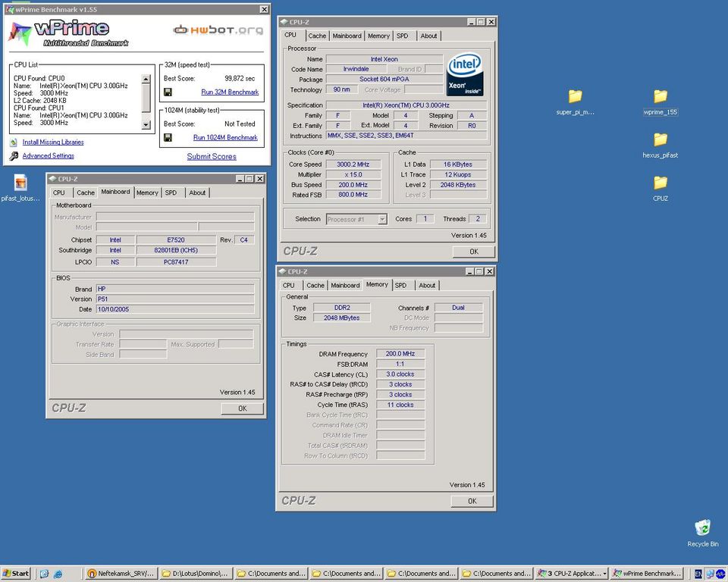
Task: Click the Best Score value 99,872 sec
Action: 240,79
